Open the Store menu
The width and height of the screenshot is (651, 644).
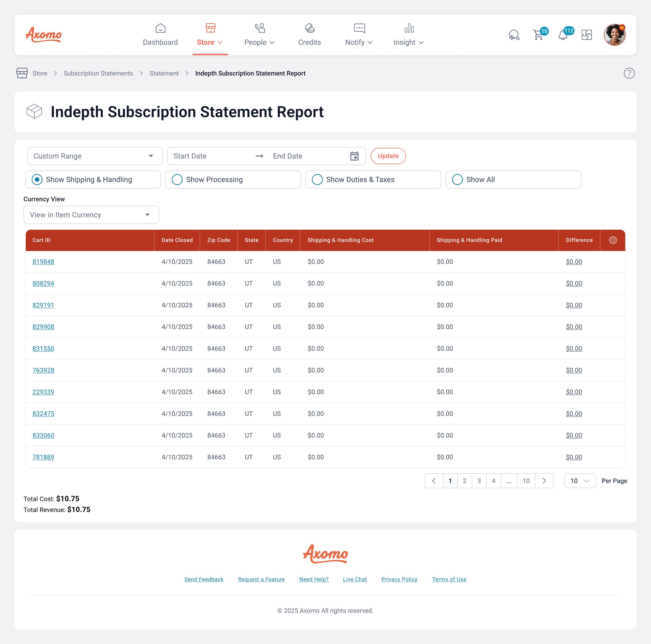[210, 35]
